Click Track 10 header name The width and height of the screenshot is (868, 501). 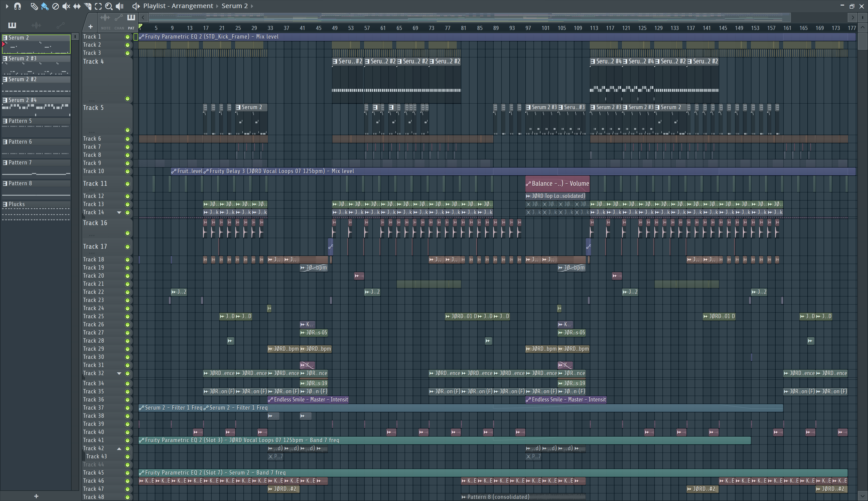pyautogui.click(x=94, y=171)
